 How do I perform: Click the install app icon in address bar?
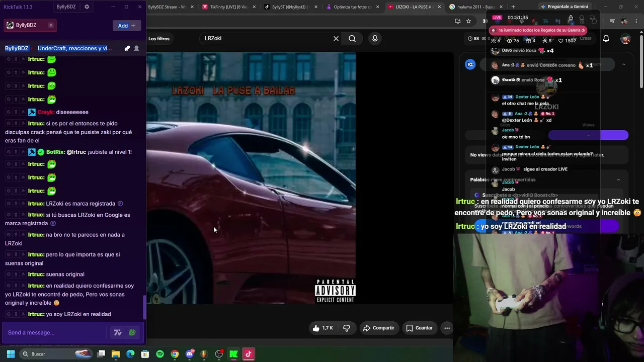pyautogui.click(x=457, y=21)
